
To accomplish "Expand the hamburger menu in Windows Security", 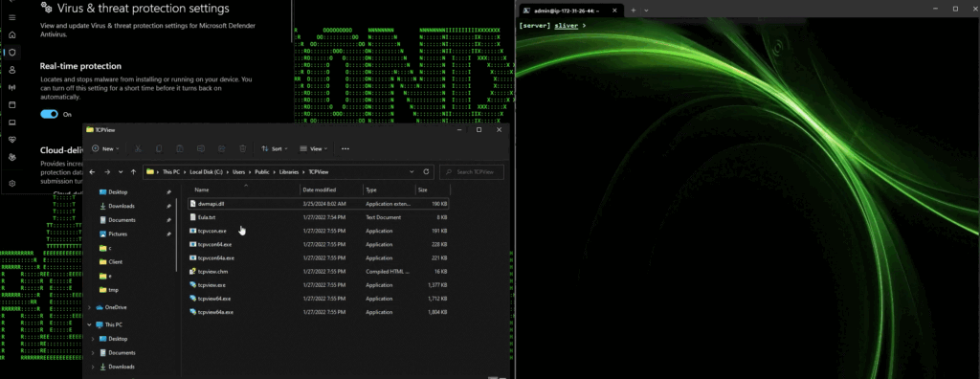I will tap(11, 17).
